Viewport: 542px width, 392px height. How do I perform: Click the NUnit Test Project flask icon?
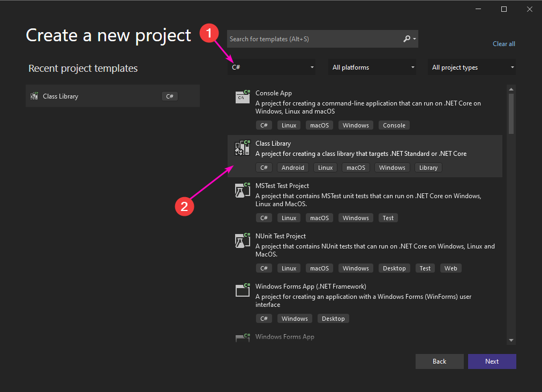243,240
